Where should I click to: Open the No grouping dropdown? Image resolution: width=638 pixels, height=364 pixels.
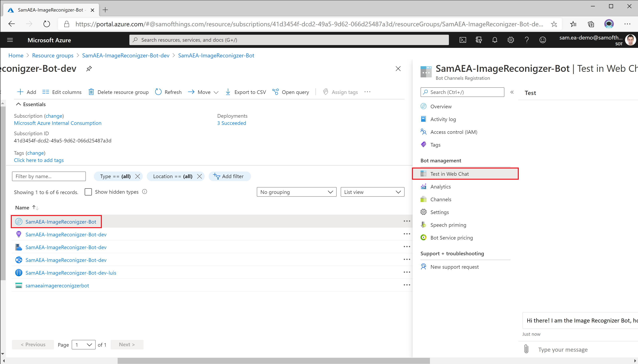(297, 192)
